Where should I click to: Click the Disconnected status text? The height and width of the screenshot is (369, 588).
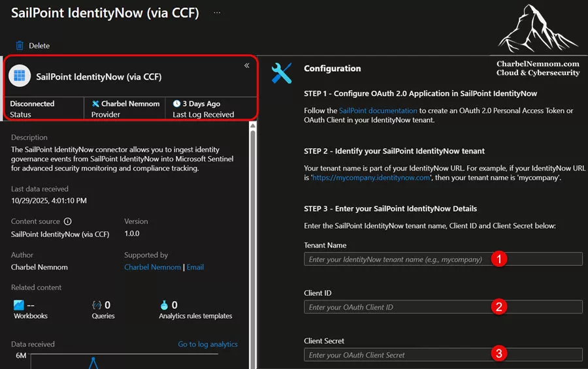(x=32, y=103)
